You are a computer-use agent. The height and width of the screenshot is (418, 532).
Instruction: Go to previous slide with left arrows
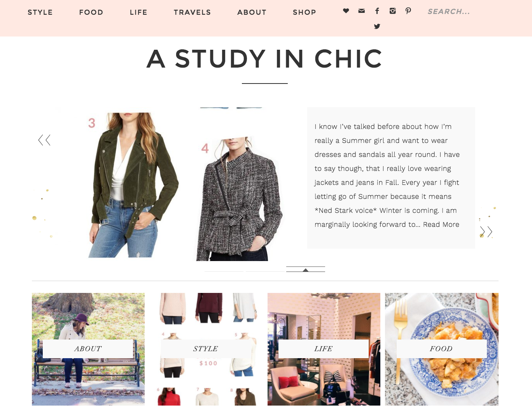click(x=44, y=140)
